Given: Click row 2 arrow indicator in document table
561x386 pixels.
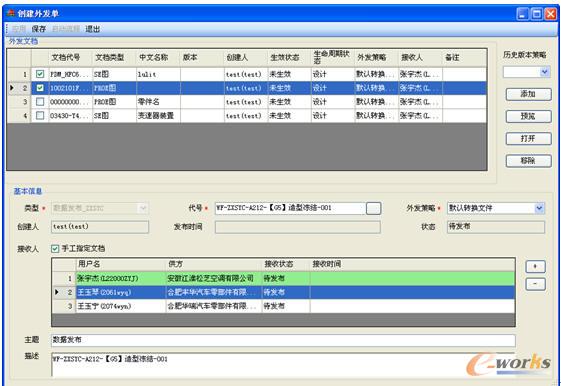Looking at the screenshot, I should (x=12, y=88).
